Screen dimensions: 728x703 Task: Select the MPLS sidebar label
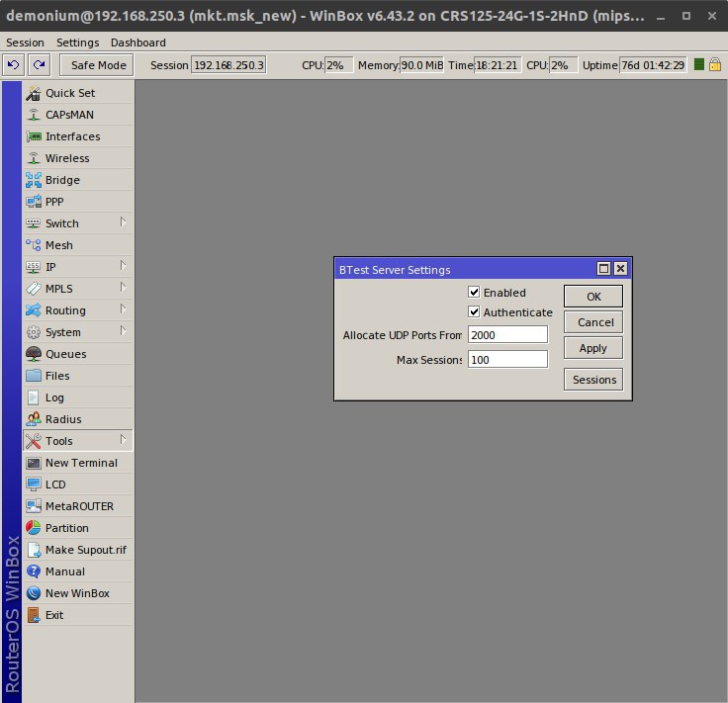(59, 289)
